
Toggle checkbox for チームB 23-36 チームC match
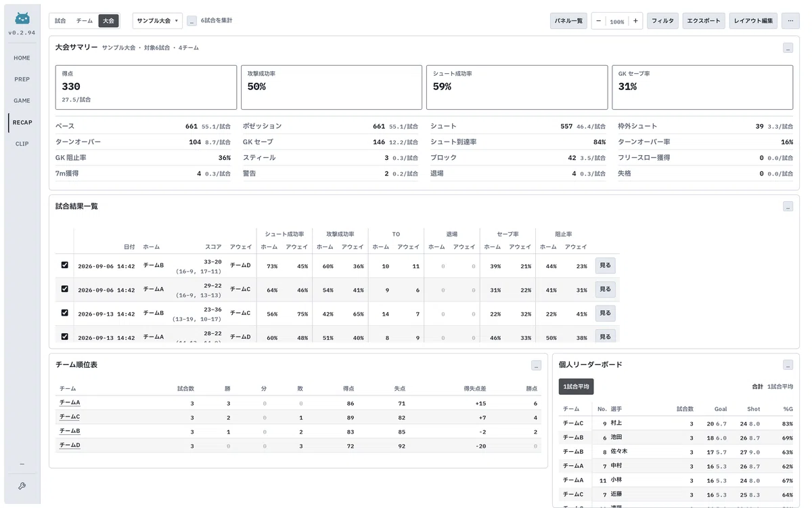[64, 312]
